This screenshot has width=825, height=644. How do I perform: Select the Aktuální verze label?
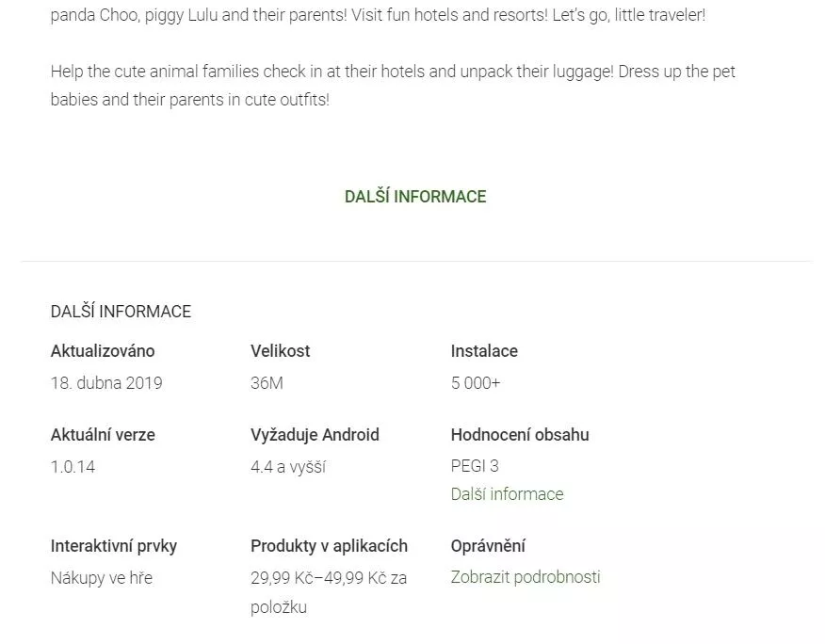pos(103,435)
